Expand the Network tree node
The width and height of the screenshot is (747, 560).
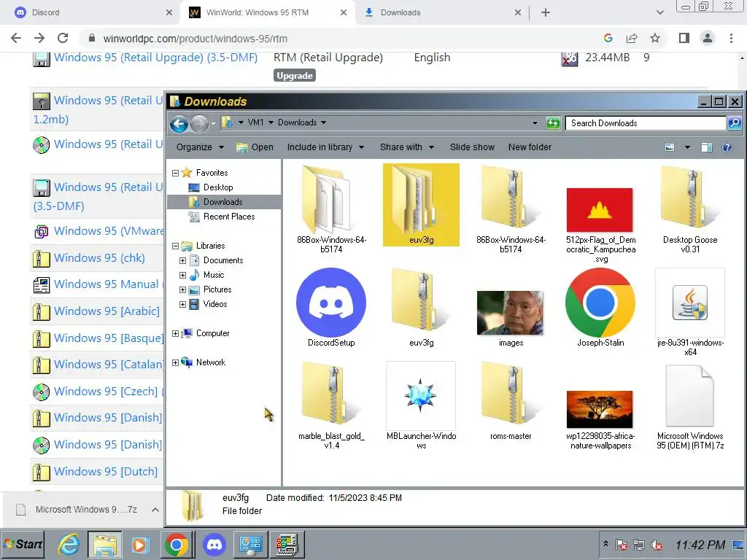175,362
